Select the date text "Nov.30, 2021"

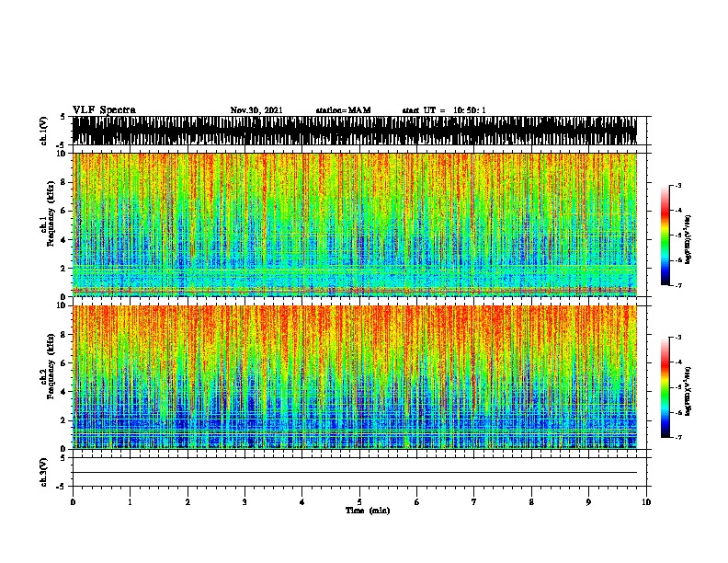[256, 110]
